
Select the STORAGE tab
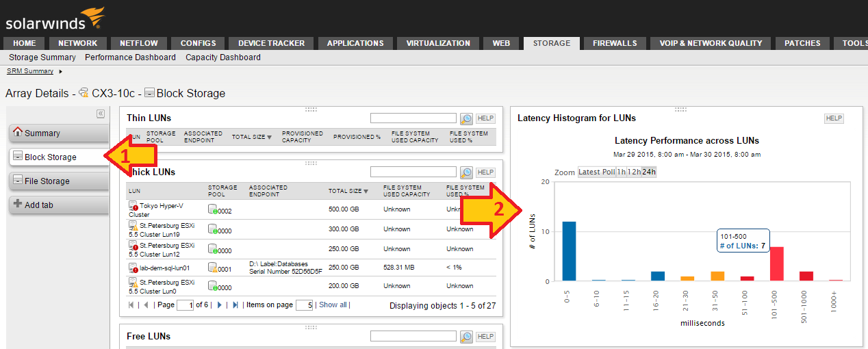click(x=552, y=43)
